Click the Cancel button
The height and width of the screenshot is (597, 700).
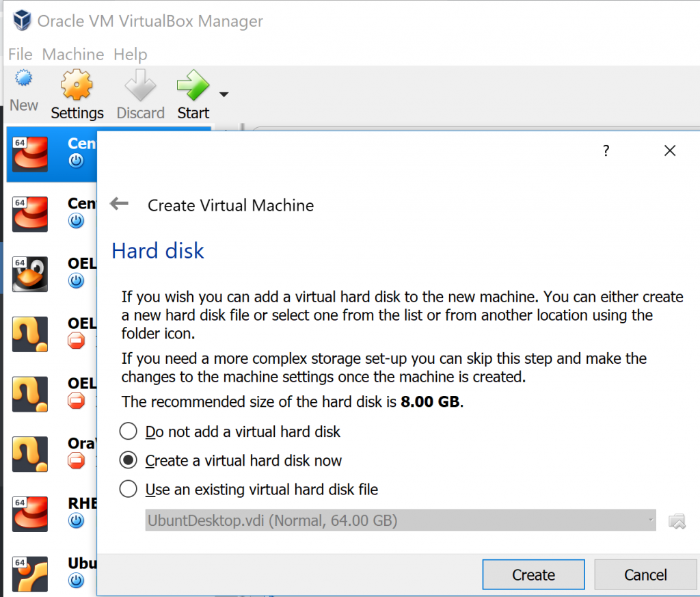click(x=645, y=574)
